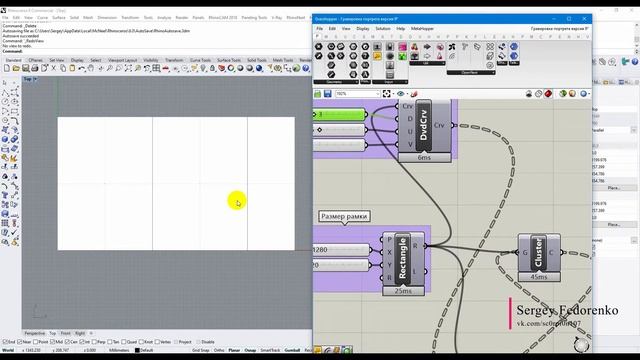
Task: Toggle Grid Snap in status bar
Action: coord(200,350)
